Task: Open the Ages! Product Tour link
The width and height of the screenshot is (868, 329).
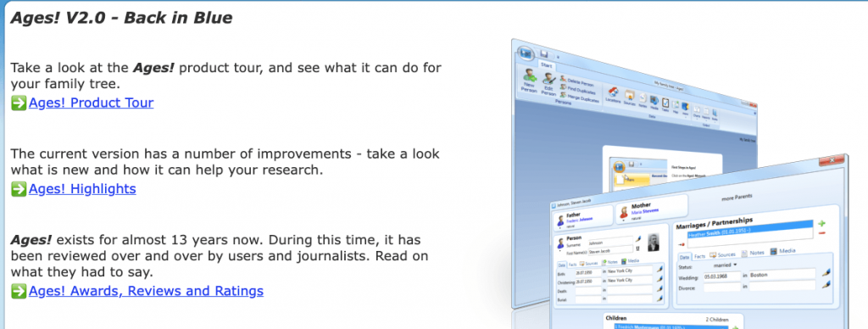Action: [x=92, y=103]
